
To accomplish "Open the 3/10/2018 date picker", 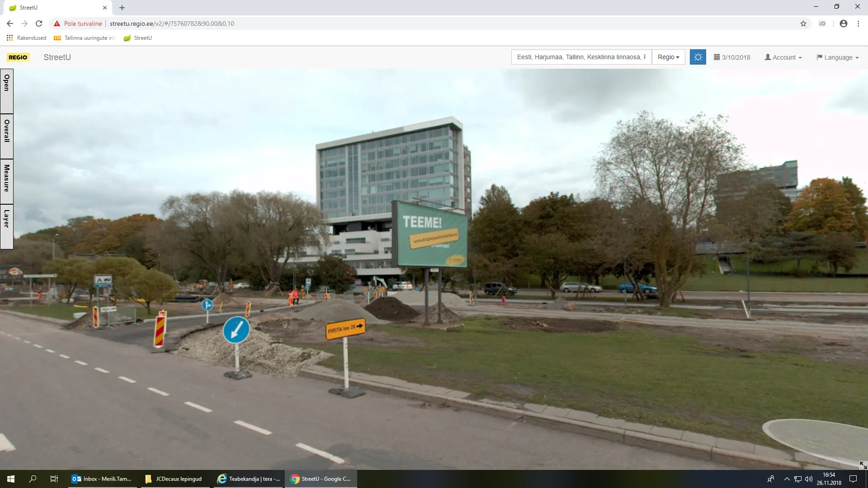I will (x=732, y=57).
